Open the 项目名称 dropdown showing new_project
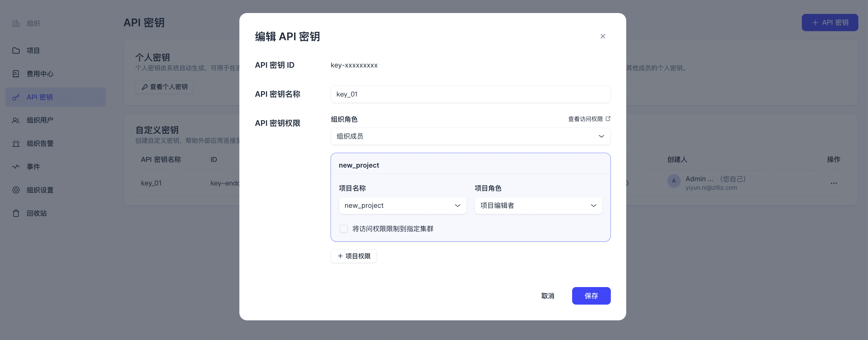This screenshot has height=340, width=868. point(403,205)
